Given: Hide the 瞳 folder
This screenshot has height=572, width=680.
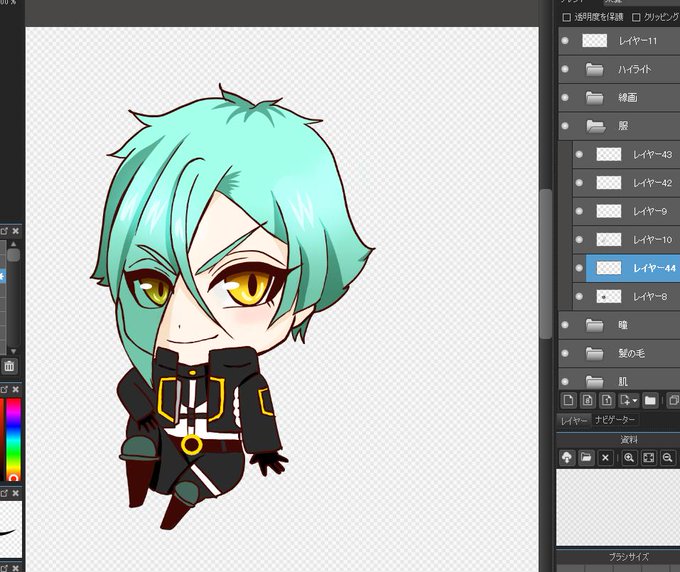Looking at the screenshot, I should point(565,325).
